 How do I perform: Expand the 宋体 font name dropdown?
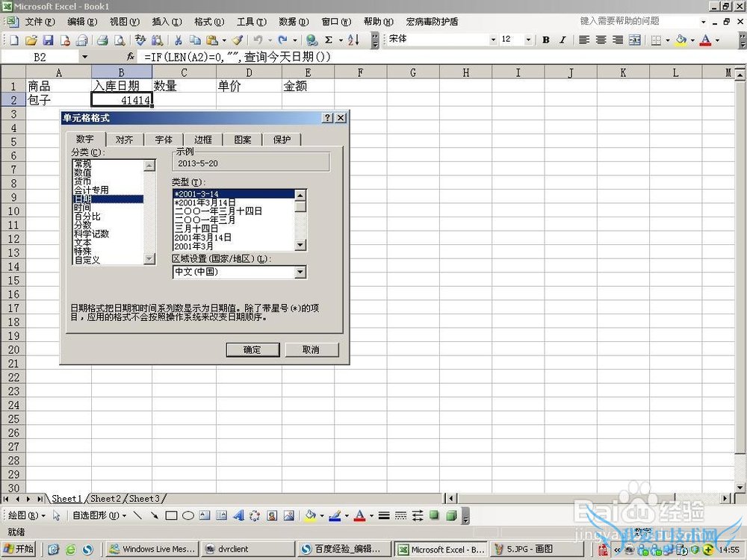[493, 40]
